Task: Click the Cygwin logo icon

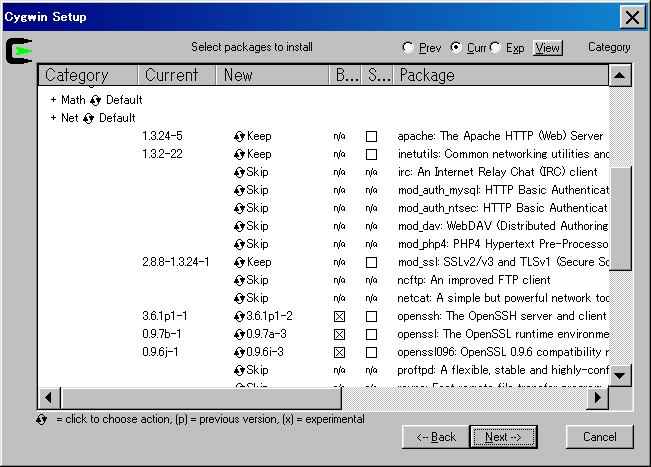Action: click(19, 51)
